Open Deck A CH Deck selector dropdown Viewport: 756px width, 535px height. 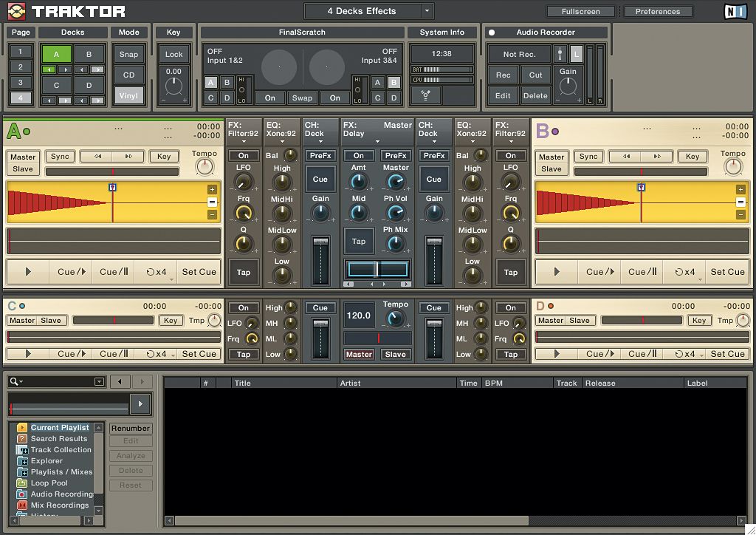click(x=320, y=142)
